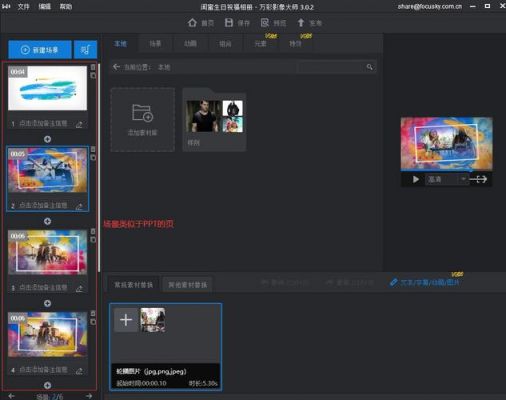The width and height of the screenshot is (506, 400).
Task: Click account shere@focusky.com.cn
Action: pyautogui.click(x=430, y=6)
